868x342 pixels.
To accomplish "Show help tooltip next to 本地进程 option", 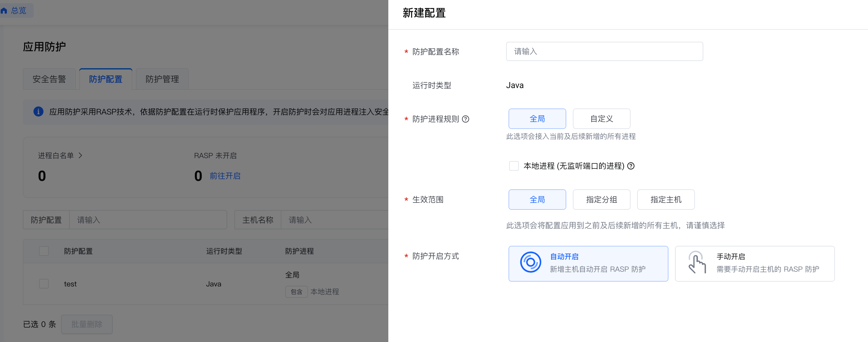I will pos(631,166).
